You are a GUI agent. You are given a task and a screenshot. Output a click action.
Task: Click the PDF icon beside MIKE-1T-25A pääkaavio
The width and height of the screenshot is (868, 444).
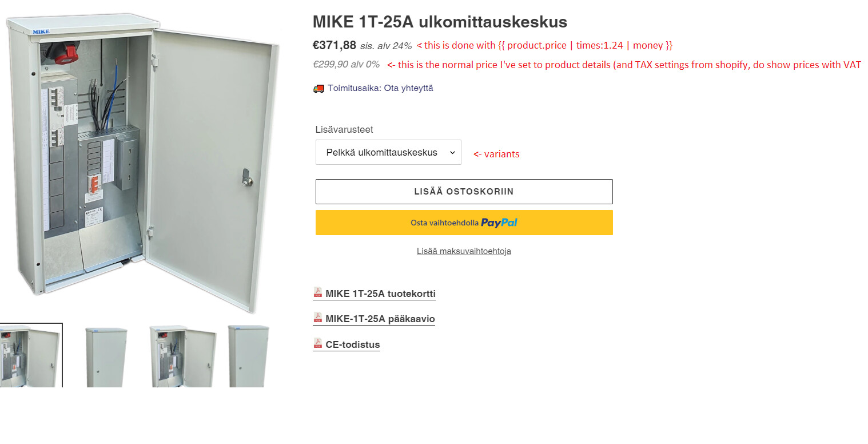tap(318, 318)
